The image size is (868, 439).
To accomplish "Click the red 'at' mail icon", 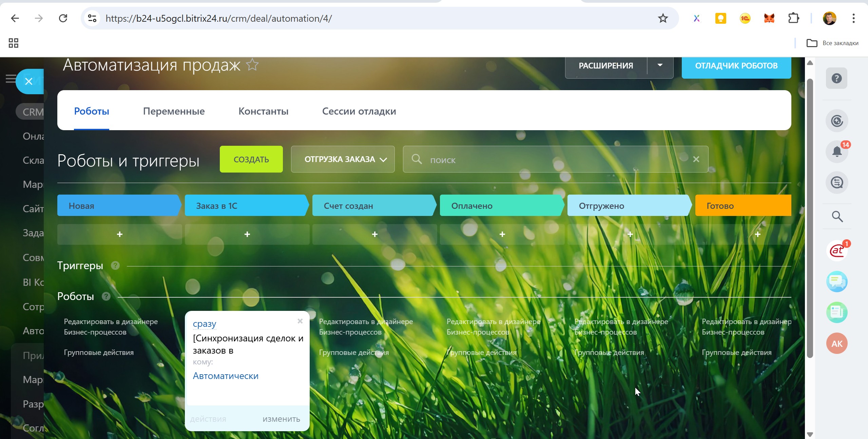I will (836, 251).
